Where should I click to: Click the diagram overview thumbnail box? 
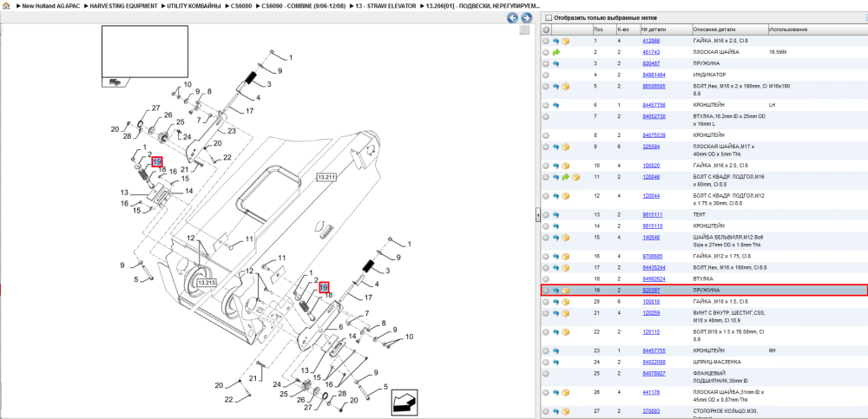click(144, 52)
